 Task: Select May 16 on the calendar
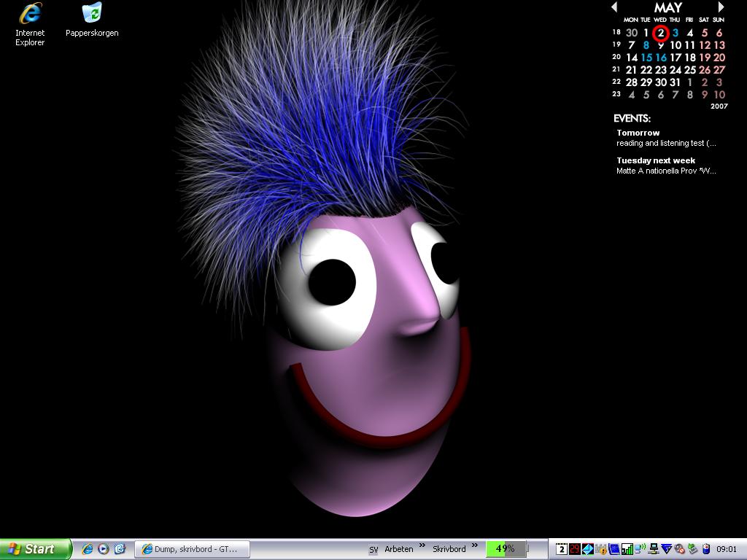[661, 58]
